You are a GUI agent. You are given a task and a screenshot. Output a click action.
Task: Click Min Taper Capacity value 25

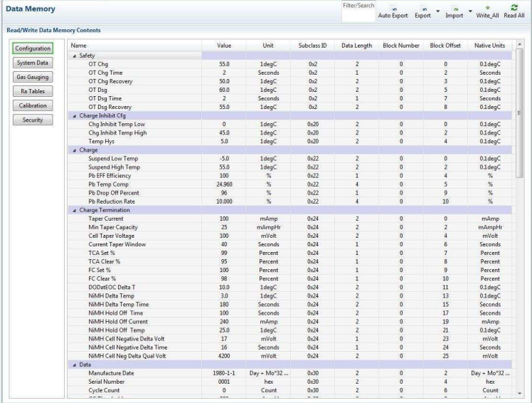point(224,227)
